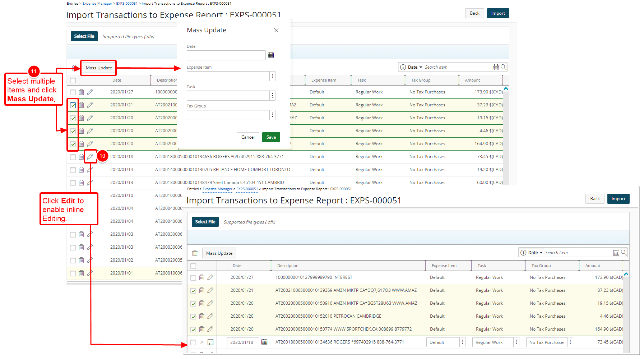Cancel inline edit of ROGERS row
Image resolution: width=644 pixels, height=359 pixels.
click(x=202, y=342)
